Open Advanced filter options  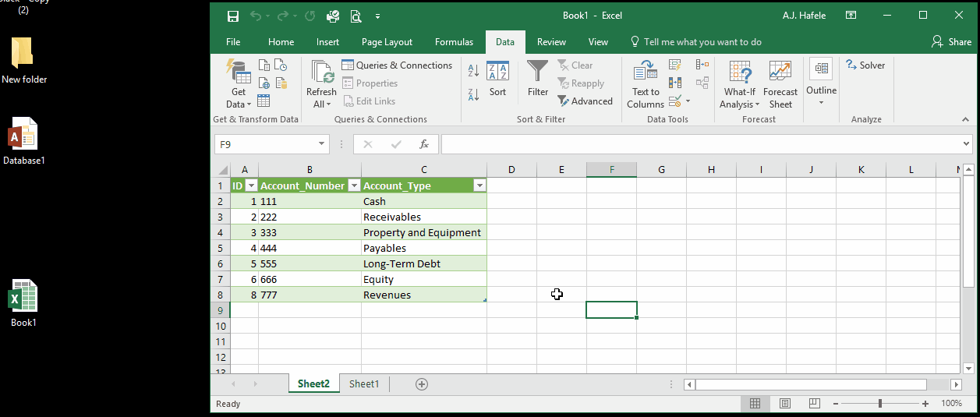click(x=586, y=101)
